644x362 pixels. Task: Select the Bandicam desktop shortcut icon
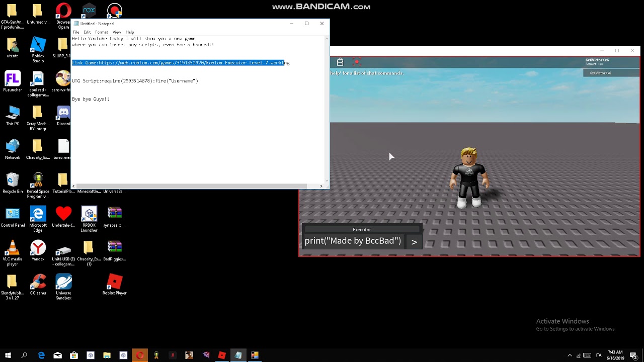tap(115, 10)
